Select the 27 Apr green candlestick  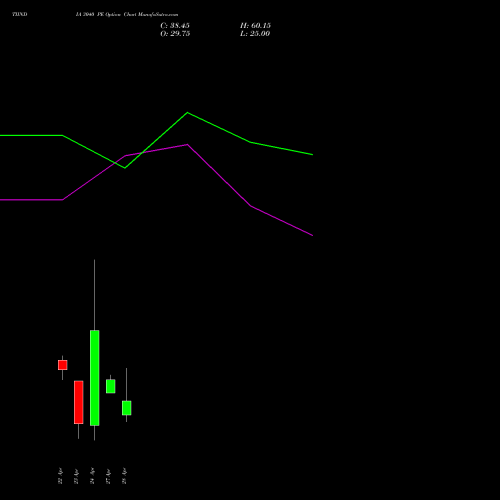tap(110, 386)
